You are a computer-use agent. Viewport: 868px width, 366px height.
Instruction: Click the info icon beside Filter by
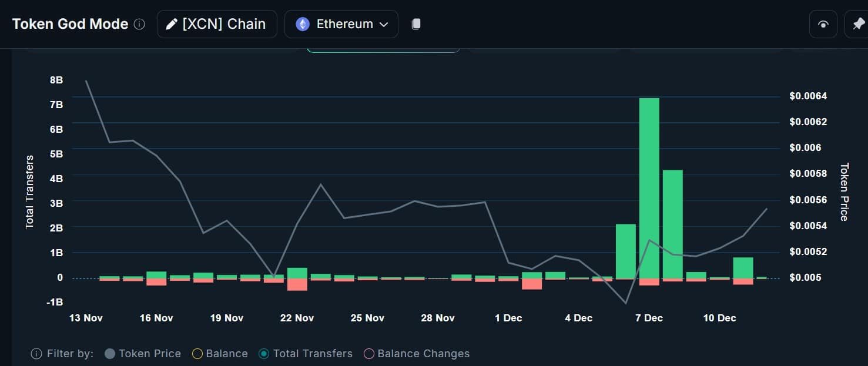[x=36, y=354]
